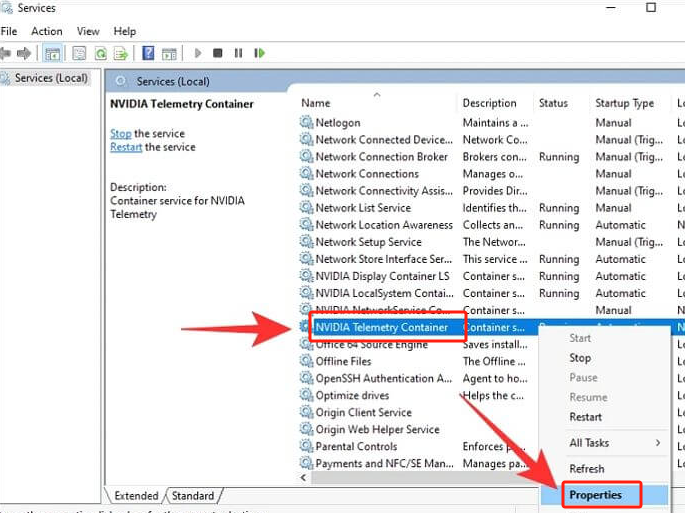
Task: Open the View menu
Action: tap(88, 31)
